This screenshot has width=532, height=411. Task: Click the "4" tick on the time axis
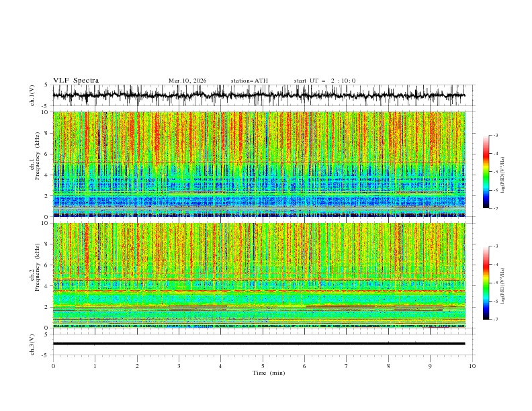220,366
